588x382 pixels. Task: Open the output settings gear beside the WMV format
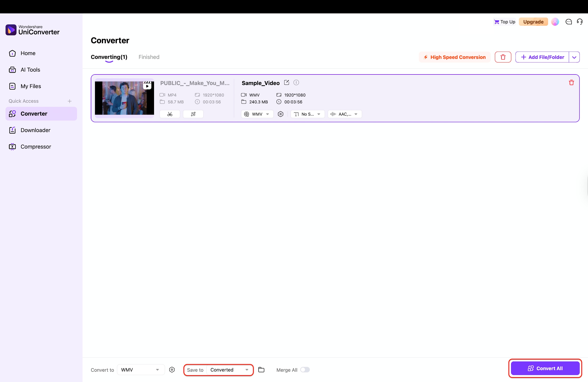click(280, 114)
